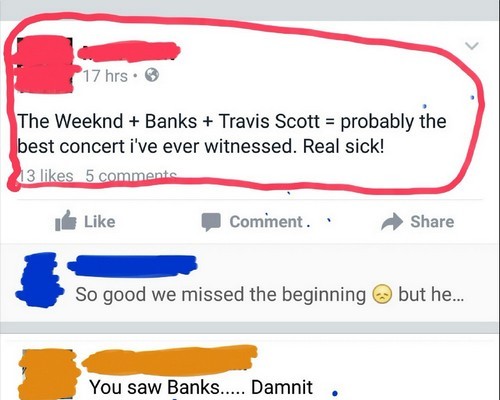The image size is (500, 400).
Task: Click the globe public audience icon
Action: [x=152, y=75]
